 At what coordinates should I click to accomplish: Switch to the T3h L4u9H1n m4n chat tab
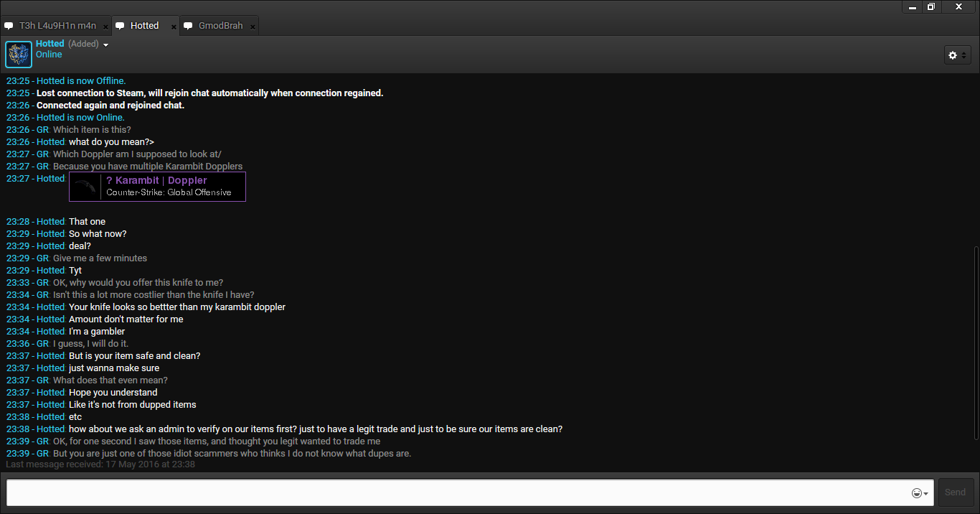[57, 26]
